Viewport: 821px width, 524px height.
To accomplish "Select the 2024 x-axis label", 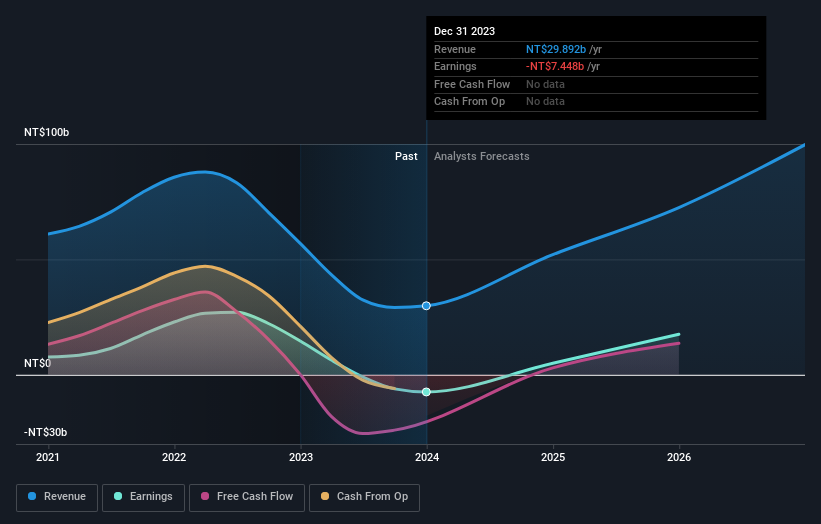I will [427, 458].
